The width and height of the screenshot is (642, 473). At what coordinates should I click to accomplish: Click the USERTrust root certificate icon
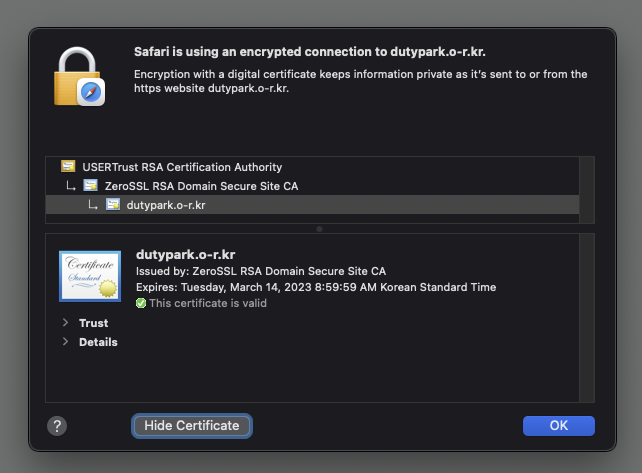point(68,166)
